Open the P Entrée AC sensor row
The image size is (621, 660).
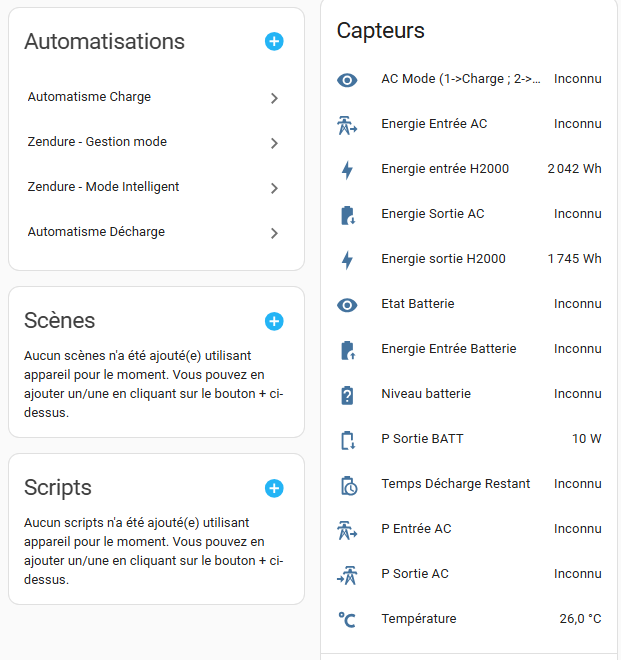coord(416,529)
